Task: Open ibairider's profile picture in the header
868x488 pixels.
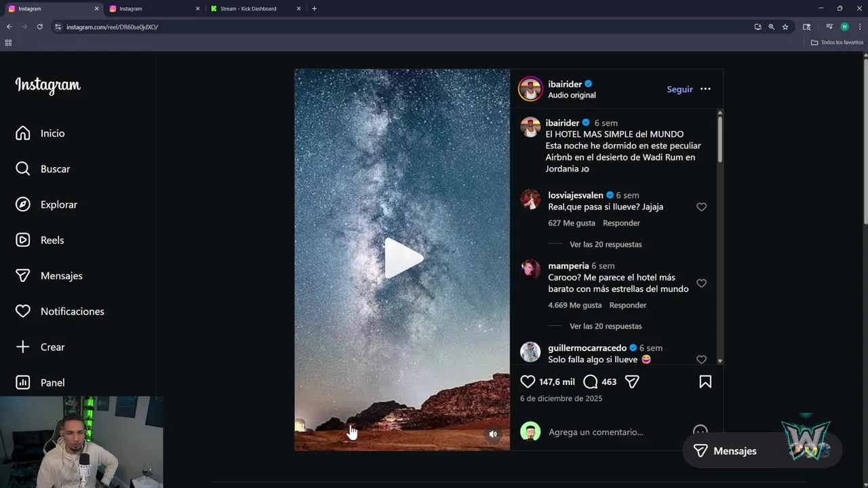Action: [530, 89]
